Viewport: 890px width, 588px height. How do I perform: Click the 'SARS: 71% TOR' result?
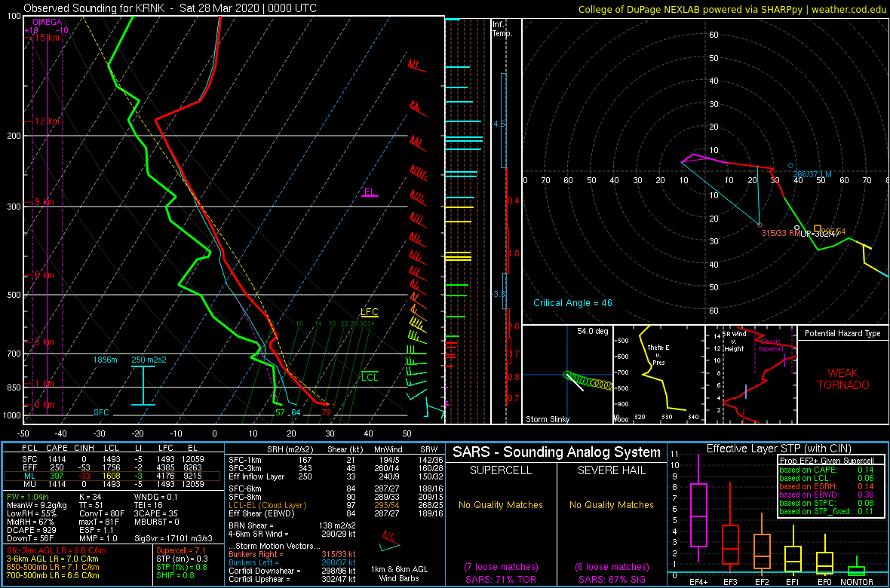pos(502,578)
